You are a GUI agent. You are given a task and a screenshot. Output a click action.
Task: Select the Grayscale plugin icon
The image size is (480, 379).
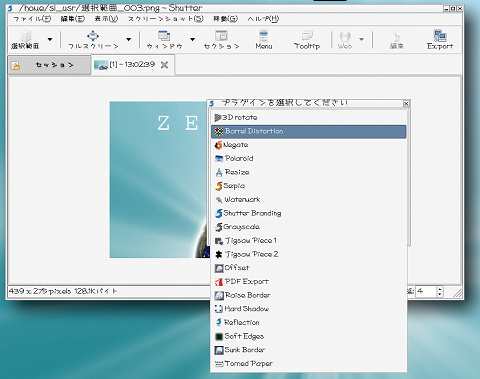point(219,227)
